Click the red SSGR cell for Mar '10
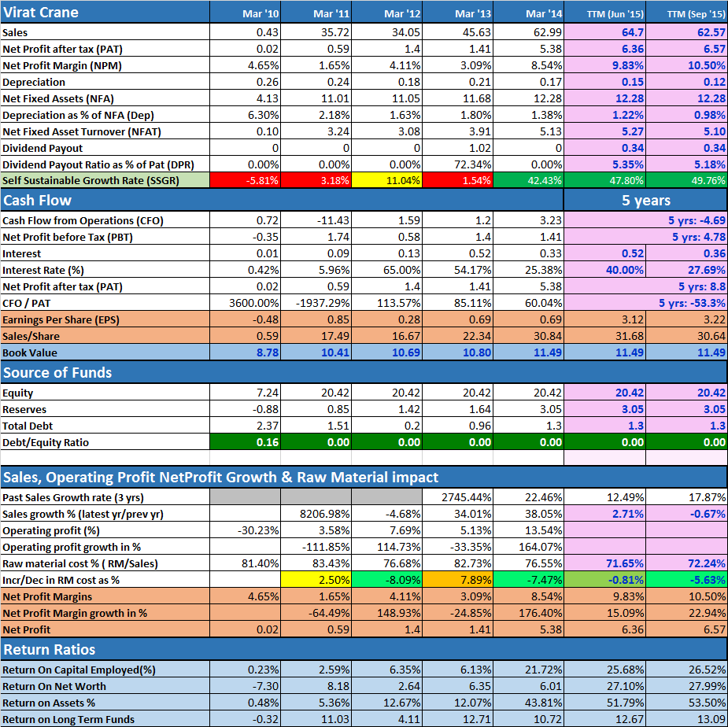The height and width of the screenshot is (727, 728). click(246, 180)
